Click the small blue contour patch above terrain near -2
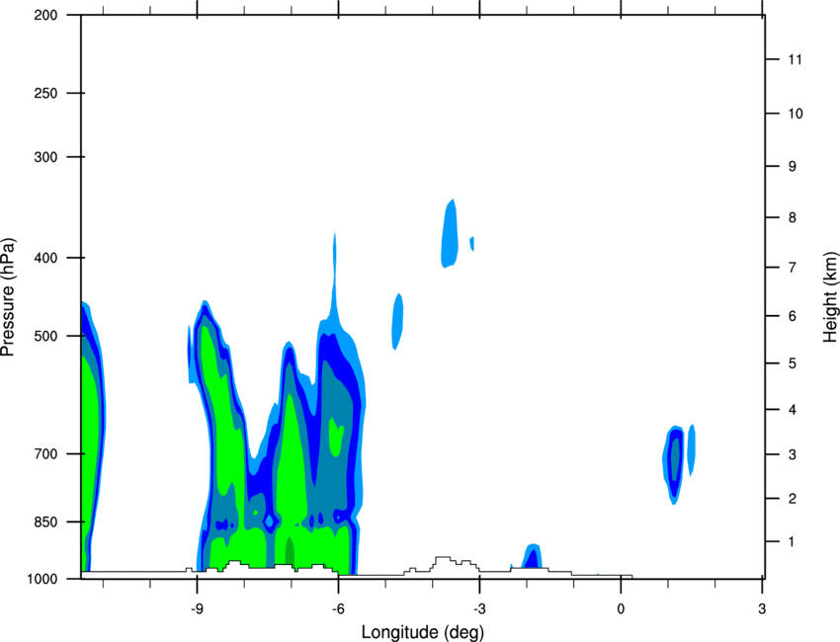This screenshot has height=642, width=840. click(x=532, y=557)
